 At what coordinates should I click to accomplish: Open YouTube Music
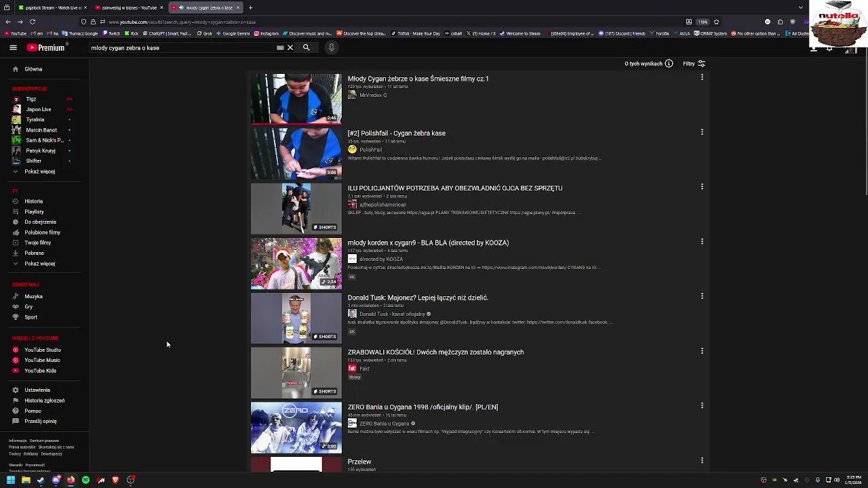[44, 360]
